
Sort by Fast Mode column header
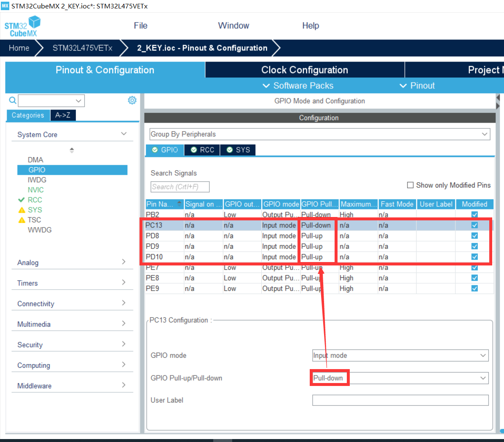point(397,204)
